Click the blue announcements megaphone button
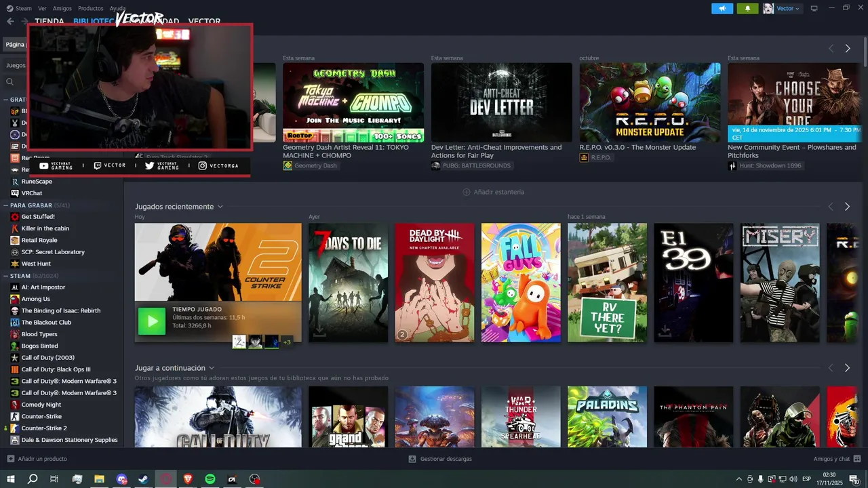The image size is (868, 488). [x=722, y=8]
